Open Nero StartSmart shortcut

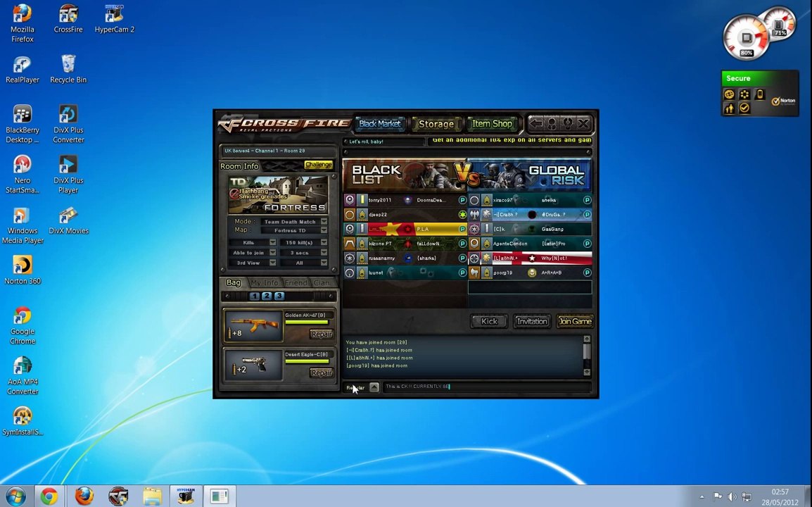tap(23, 175)
